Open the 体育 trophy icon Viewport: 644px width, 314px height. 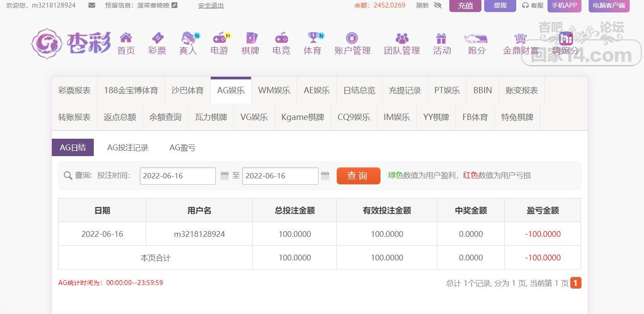coord(313,38)
